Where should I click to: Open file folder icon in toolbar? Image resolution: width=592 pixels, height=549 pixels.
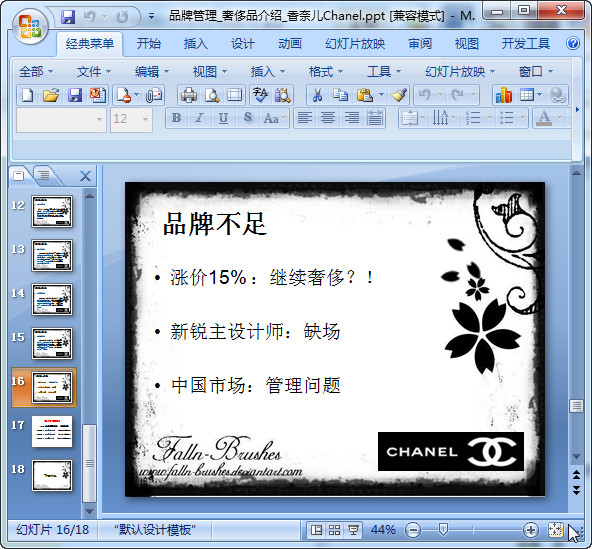(x=51, y=95)
